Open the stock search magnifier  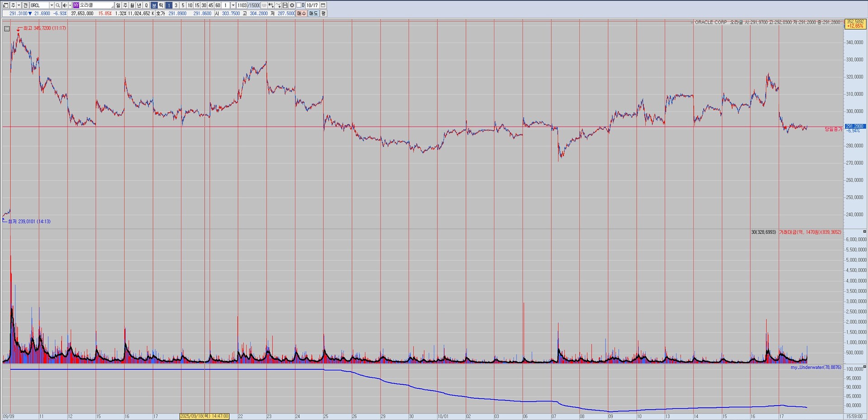[x=58, y=5]
